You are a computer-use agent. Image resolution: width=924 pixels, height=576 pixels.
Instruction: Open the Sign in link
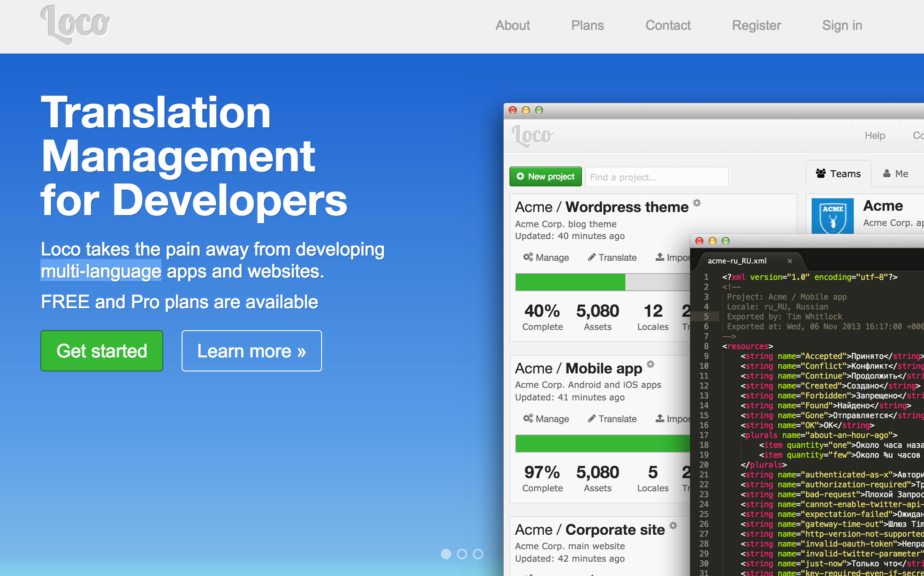click(x=842, y=25)
